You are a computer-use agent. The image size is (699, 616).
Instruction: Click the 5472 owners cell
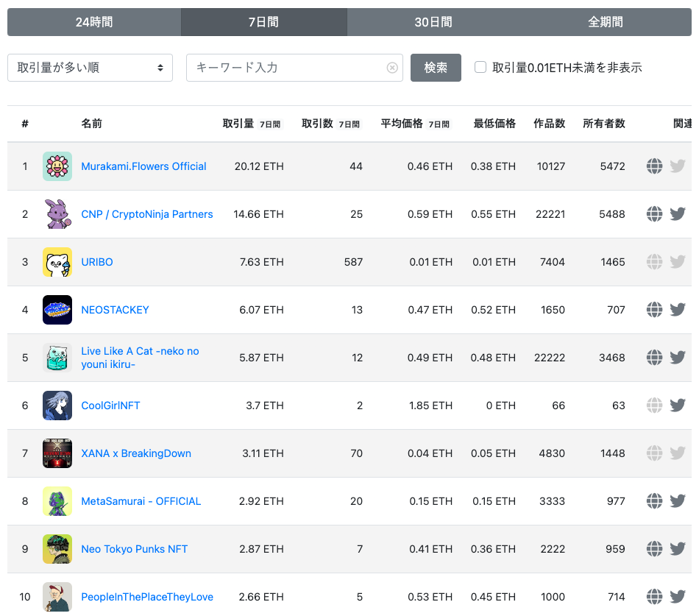tap(612, 166)
